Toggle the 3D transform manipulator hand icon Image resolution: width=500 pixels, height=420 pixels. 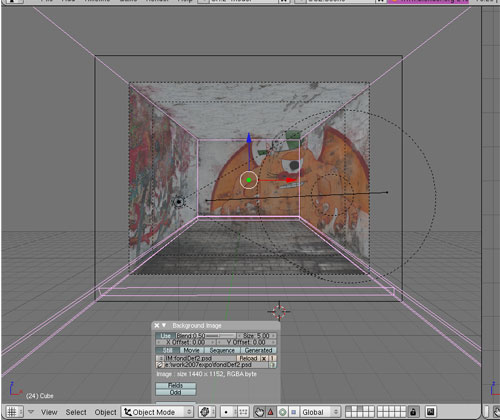259,412
